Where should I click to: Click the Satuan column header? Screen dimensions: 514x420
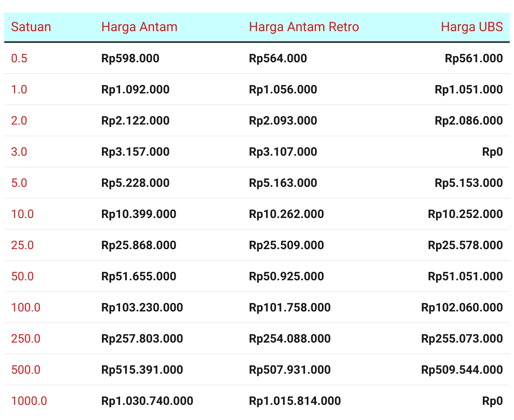tap(31, 27)
